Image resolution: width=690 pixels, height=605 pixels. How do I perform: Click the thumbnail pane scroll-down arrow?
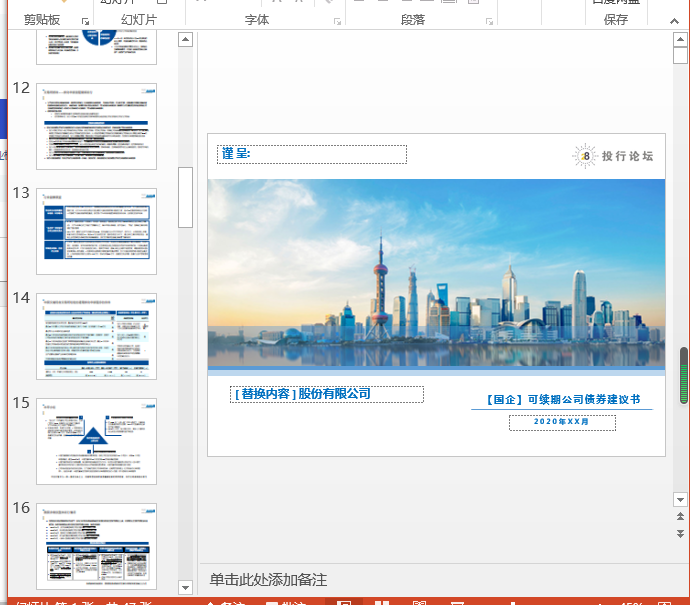(x=185, y=587)
